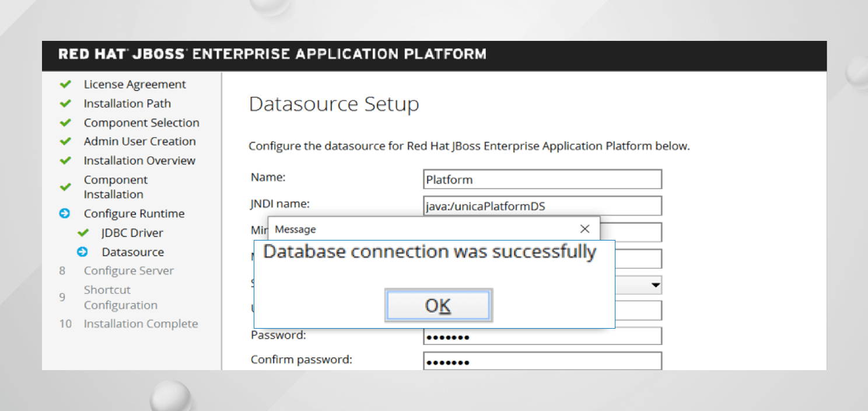
Task: Click the blue arrow icon beside Datasource
Action: point(83,252)
